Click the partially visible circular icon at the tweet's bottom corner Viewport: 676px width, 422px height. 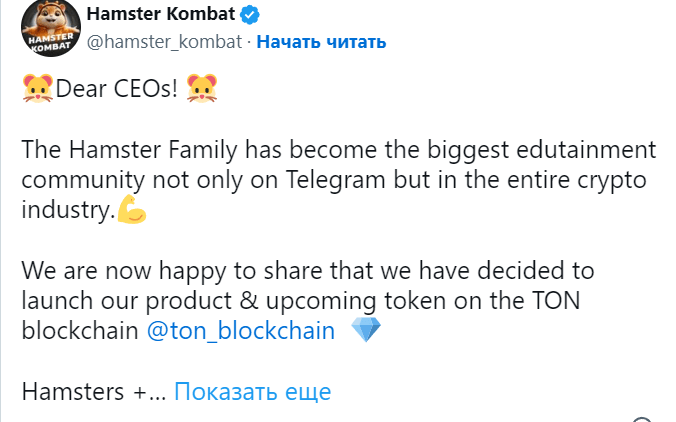[x=642, y=420]
